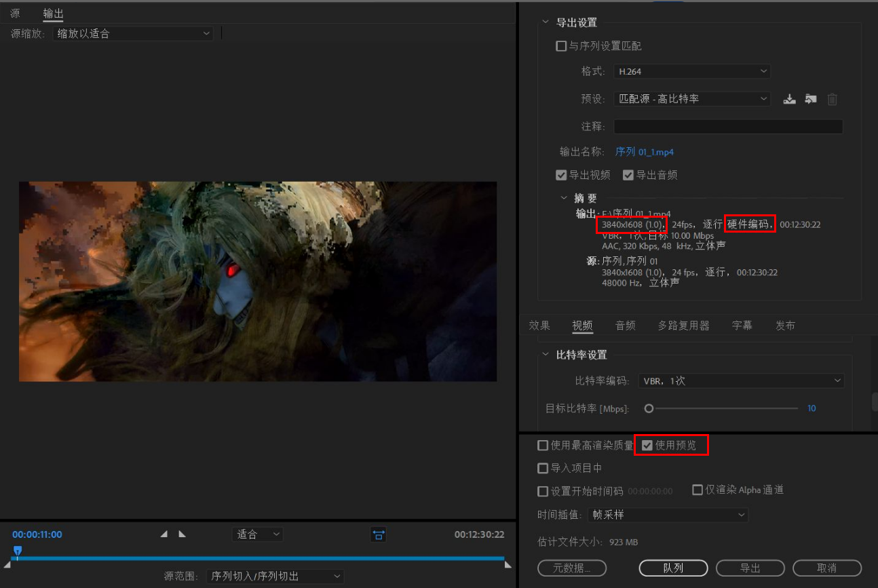This screenshot has width=878, height=588.
Task: Toggle the 使用预览 checkbox
Action: point(647,446)
